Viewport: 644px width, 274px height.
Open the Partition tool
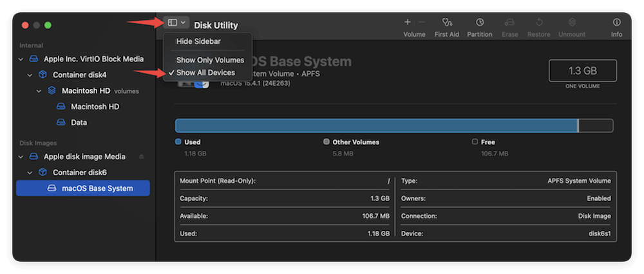click(x=480, y=22)
